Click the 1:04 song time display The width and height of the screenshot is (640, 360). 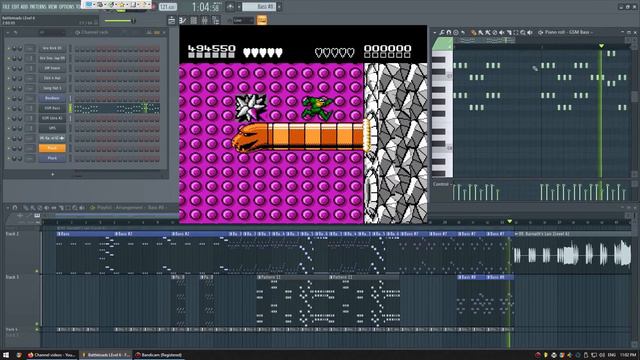206,7
